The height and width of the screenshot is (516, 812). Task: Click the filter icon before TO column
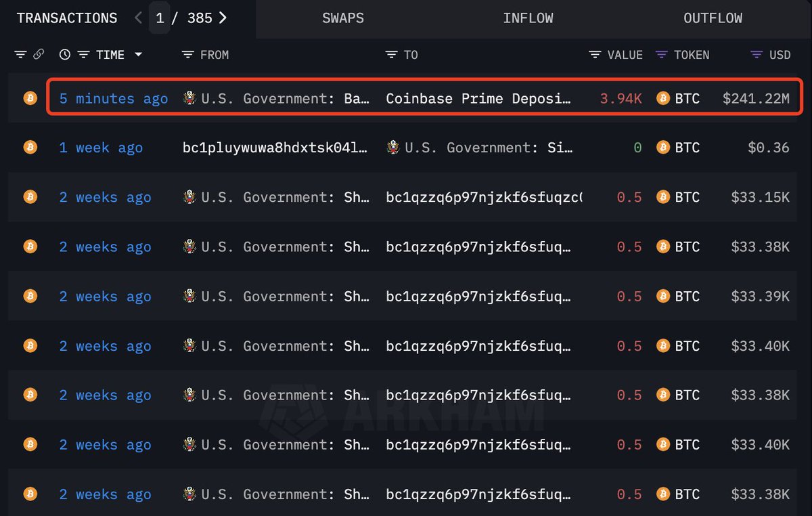[x=390, y=54]
